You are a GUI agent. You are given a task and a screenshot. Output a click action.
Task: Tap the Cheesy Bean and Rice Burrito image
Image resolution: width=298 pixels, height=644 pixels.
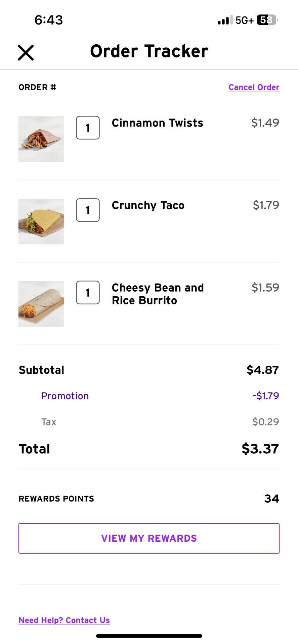[x=41, y=304]
